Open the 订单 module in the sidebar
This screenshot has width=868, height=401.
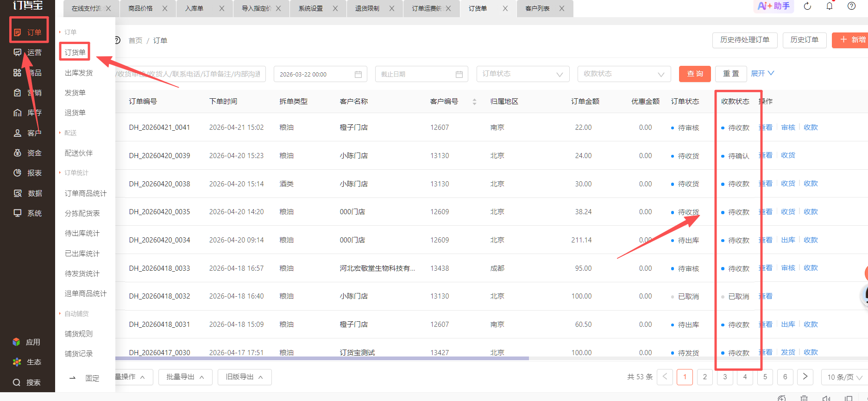point(28,32)
